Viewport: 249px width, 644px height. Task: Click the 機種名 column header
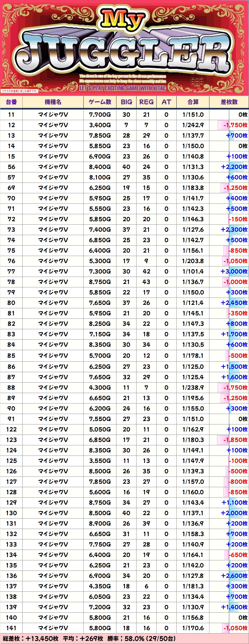click(x=53, y=102)
